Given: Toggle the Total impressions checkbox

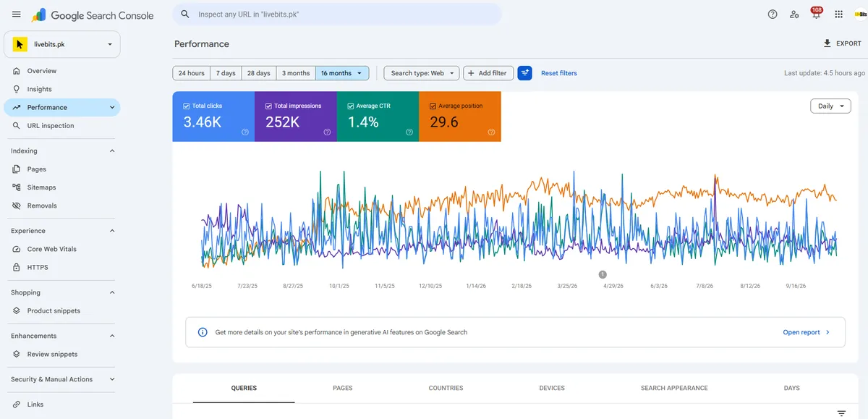Looking at the screenshot, I should pos(268,106).
